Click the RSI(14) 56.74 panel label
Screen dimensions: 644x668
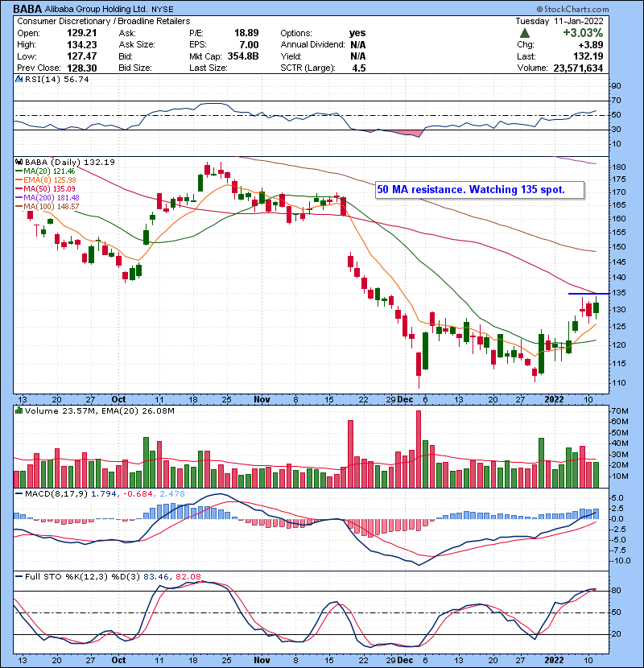pos(56,79)
